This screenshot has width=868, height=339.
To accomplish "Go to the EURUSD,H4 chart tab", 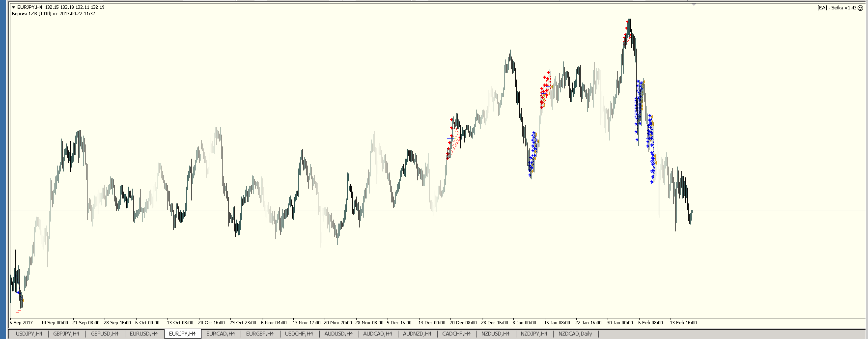I will (144, 334).
